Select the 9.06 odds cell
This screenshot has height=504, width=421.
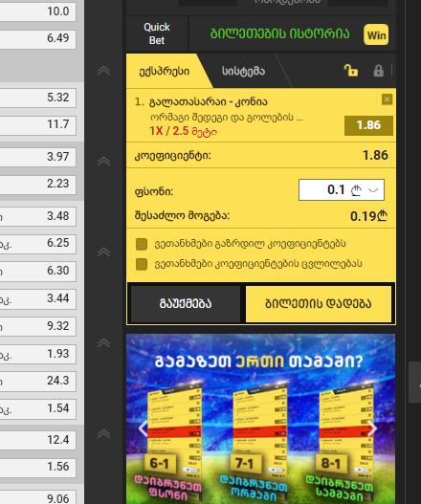click(x=38, y=497)
